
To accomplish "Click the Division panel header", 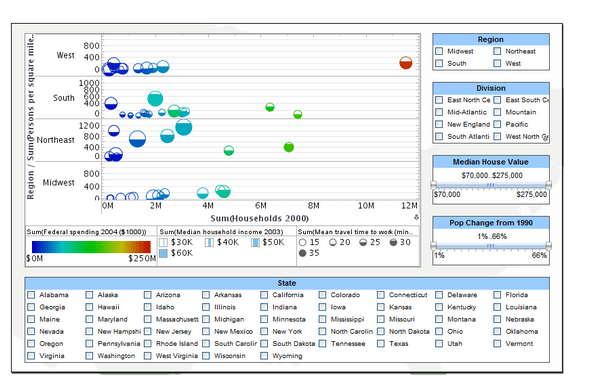I will [x=491, y=88].
